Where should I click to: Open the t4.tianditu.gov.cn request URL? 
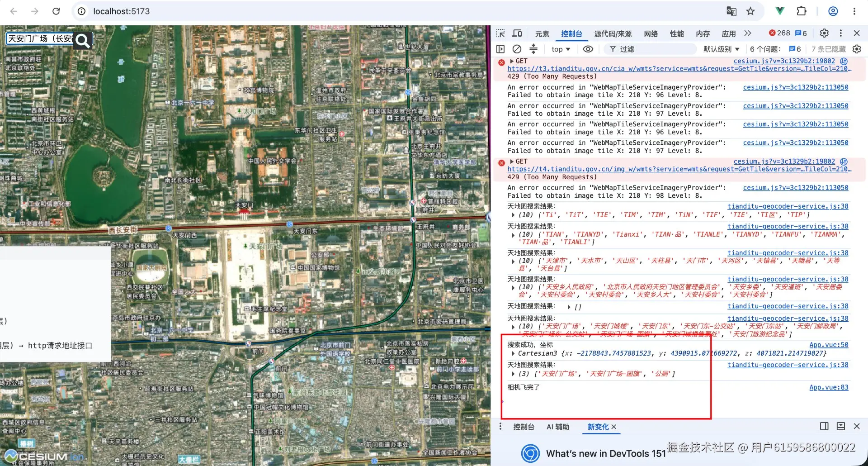tap(679, 169)
